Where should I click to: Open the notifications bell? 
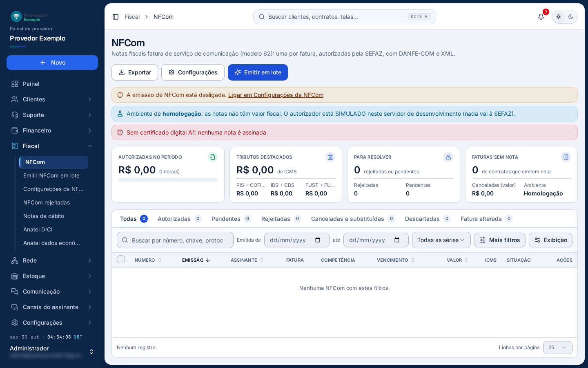click(x=541, y=17)
